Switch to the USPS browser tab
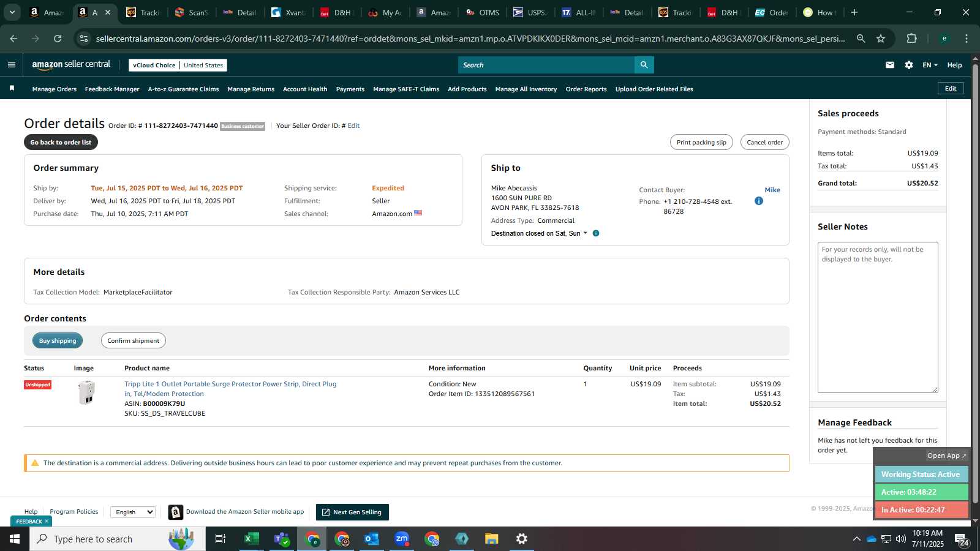The height and width of the screenshot is (551, 980). point(532,12)
